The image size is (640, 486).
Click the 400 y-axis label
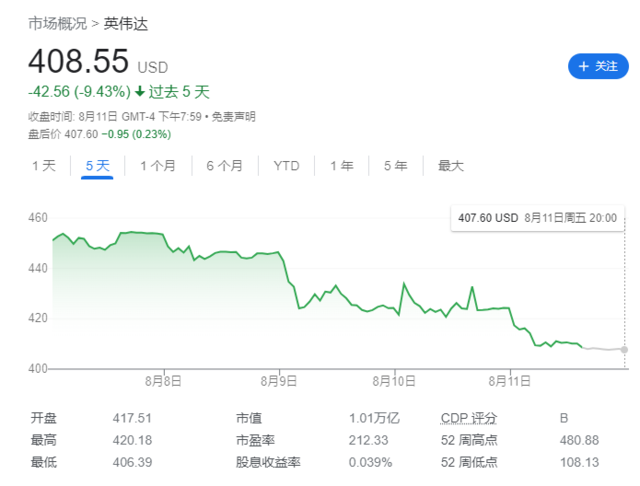[38, 368]
